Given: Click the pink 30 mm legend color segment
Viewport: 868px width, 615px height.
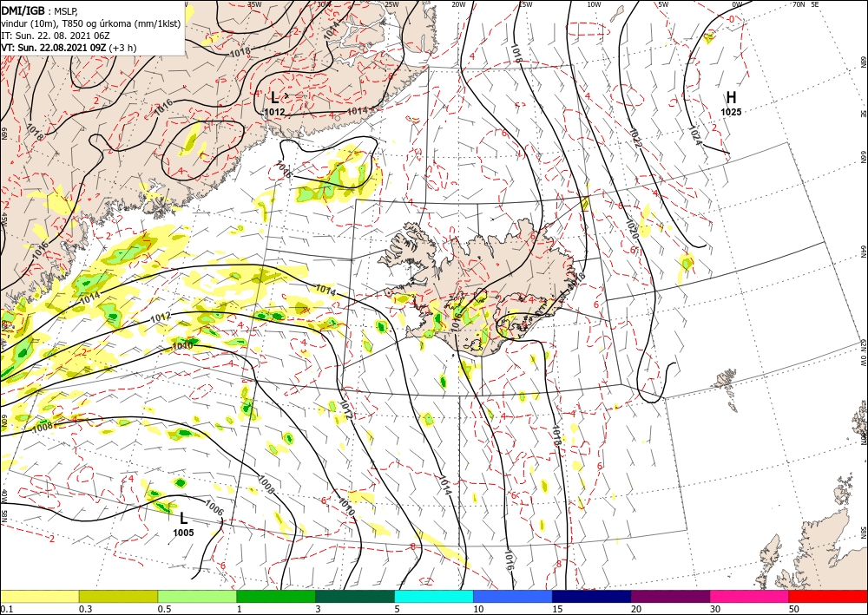Looking at the screenshot, I should coord(750,596).
